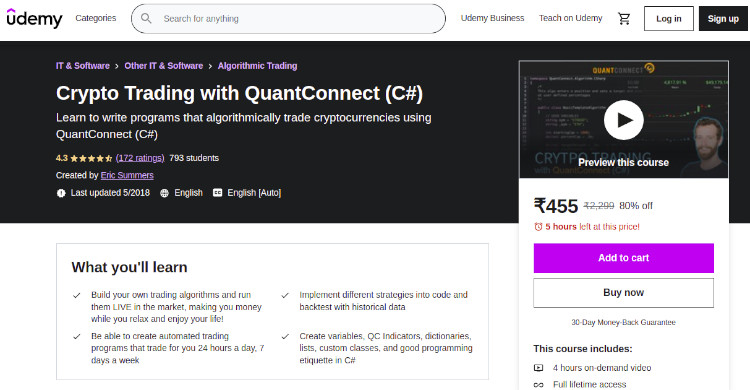Open Algorithmic Trading breadcrumb link
750x390 pixels.
point(257,66)
